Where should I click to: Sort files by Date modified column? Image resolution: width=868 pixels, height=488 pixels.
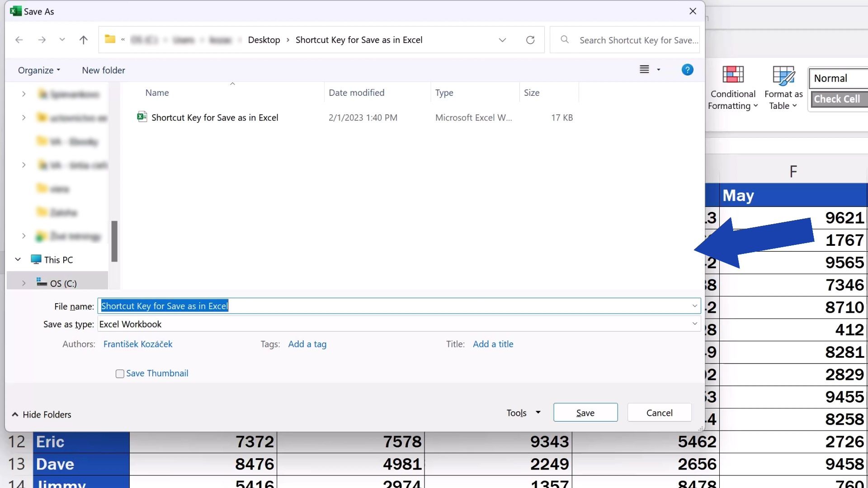click(x=357, y=93)
